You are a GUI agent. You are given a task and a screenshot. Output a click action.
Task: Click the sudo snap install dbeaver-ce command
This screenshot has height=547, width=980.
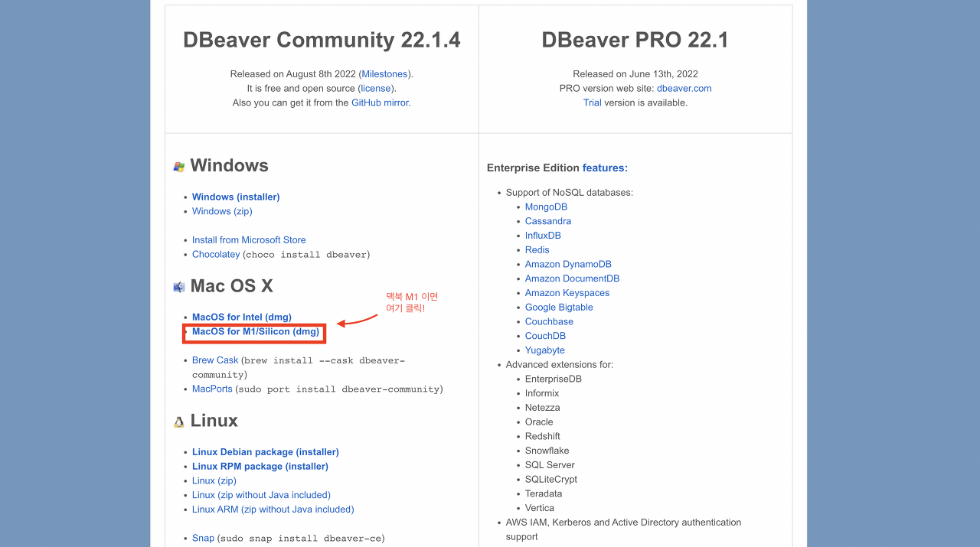(x=301, y=539)
